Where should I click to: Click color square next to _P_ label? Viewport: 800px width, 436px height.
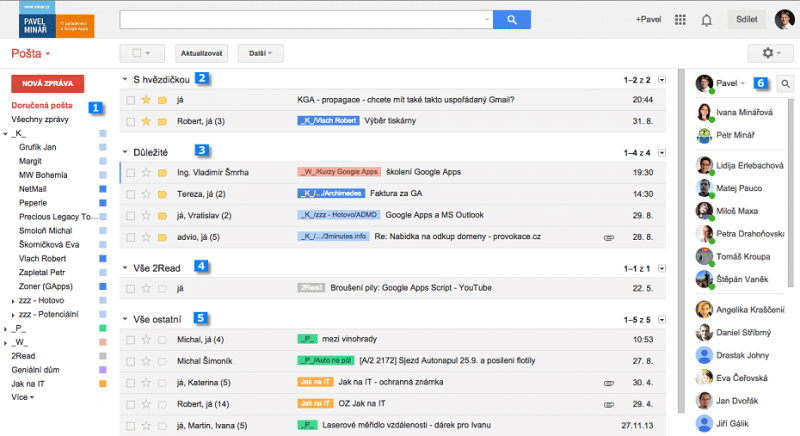[103, 327]
